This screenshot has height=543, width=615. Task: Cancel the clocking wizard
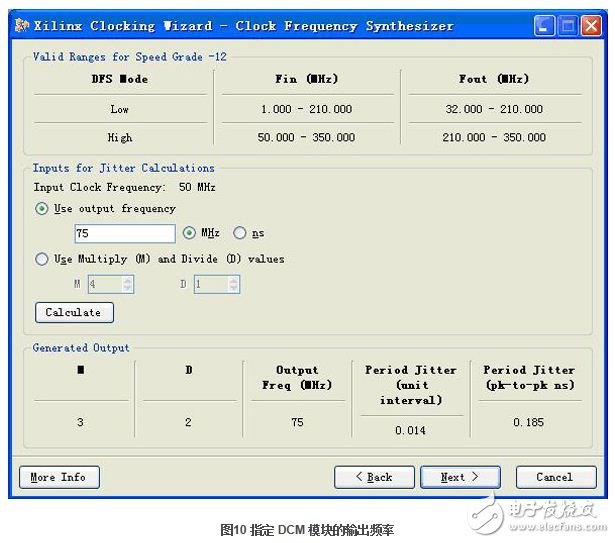coord(554,477)
